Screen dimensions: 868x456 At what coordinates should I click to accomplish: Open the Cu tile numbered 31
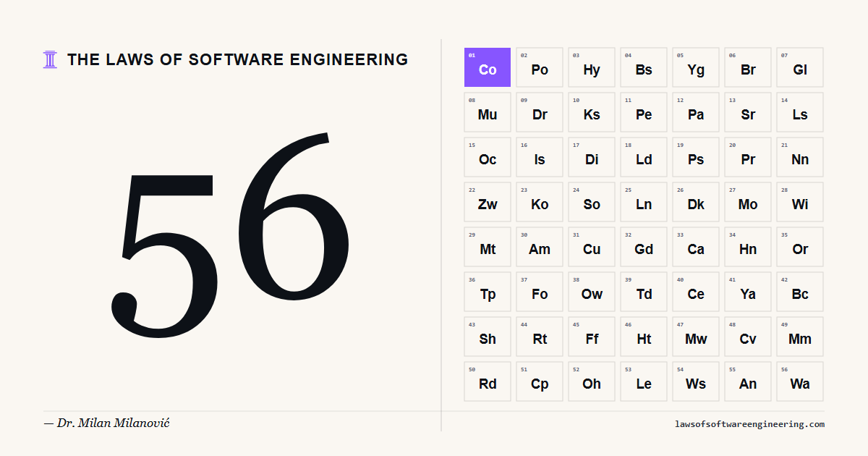click(592, 247)
